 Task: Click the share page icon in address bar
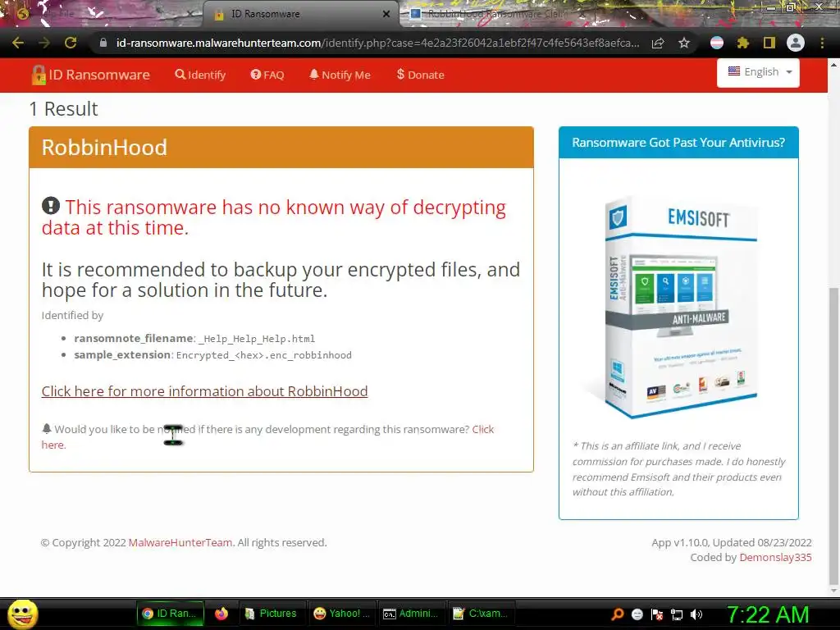tap(658, 43)
